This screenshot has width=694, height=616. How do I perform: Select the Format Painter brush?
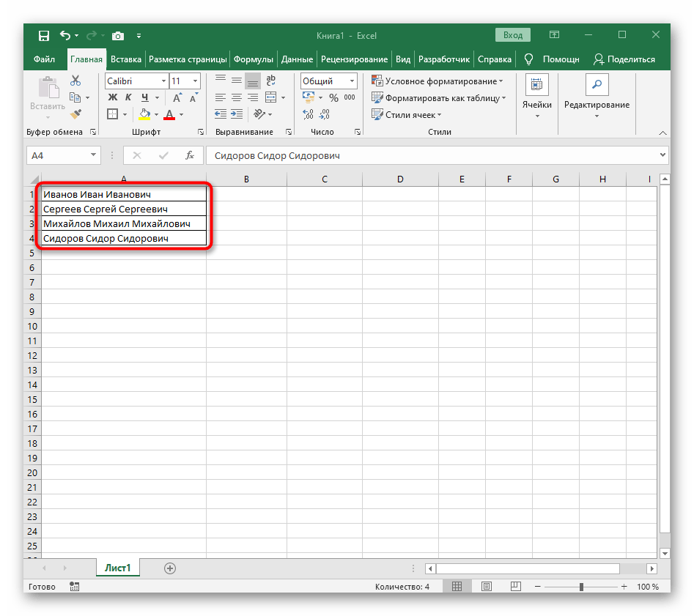point(75,114)
